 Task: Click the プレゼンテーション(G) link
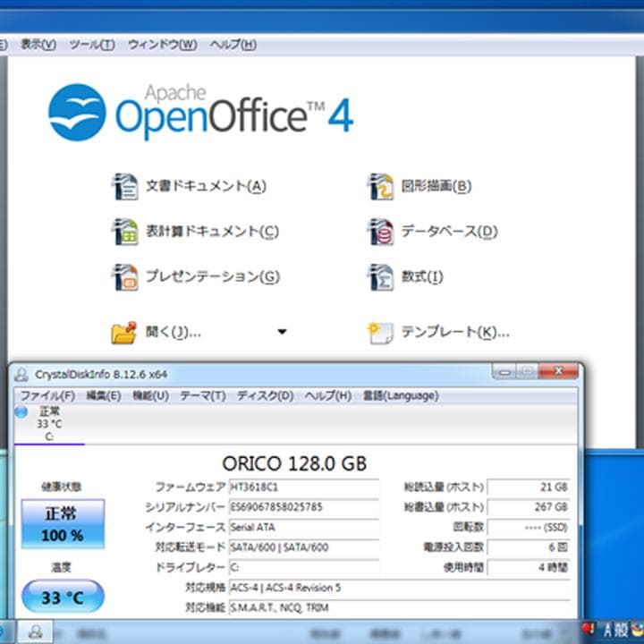(x=213, y=276)
